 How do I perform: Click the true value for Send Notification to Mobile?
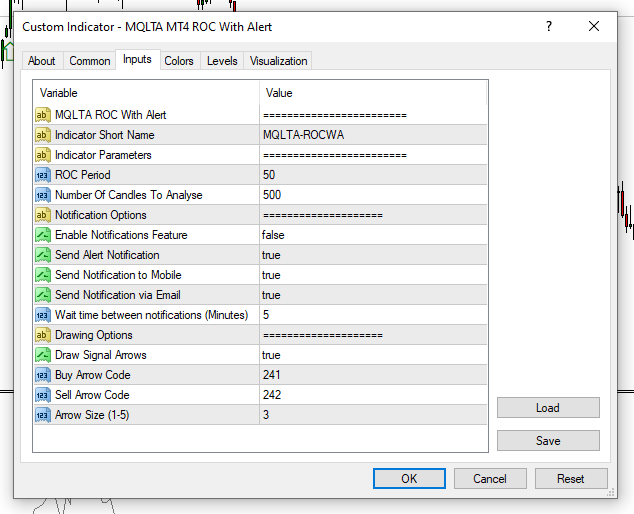click(x=271, y=275)
